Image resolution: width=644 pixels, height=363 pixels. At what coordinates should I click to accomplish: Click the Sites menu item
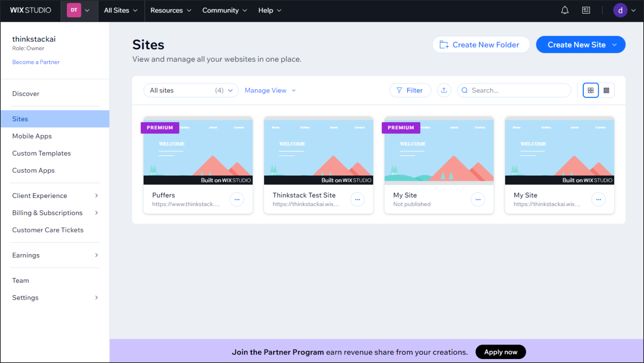click(x=20, y=119)
